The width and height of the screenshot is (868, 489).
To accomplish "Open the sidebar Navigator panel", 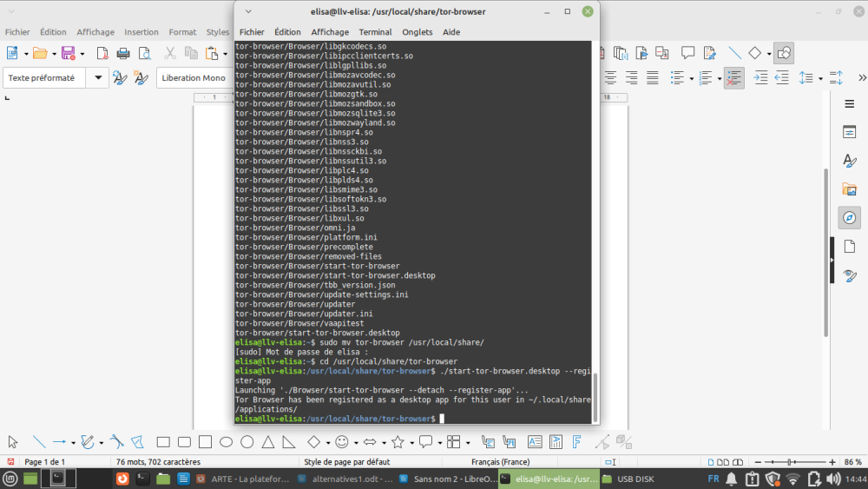I will point(850,217).
